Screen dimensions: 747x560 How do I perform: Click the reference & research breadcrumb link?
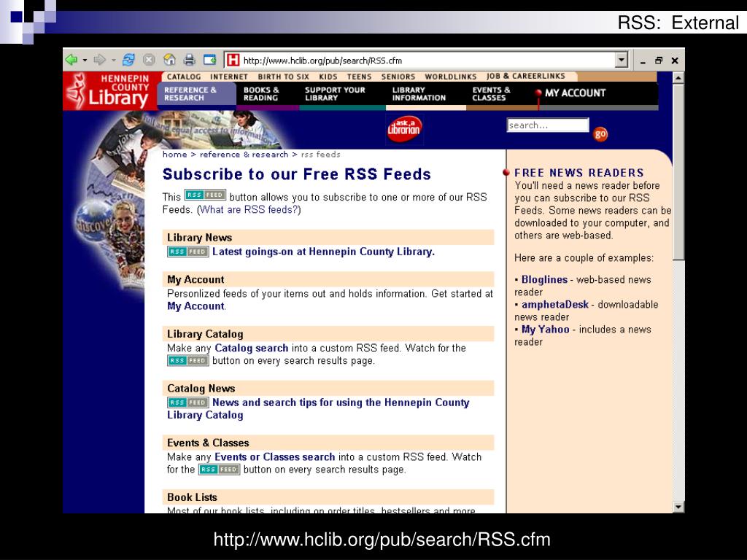(244, 155)
